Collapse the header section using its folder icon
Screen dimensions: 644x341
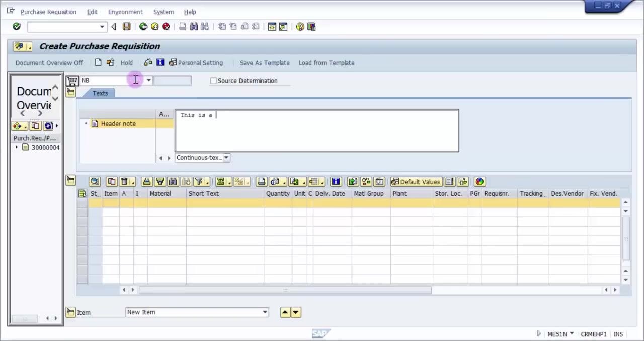point(70,92)
